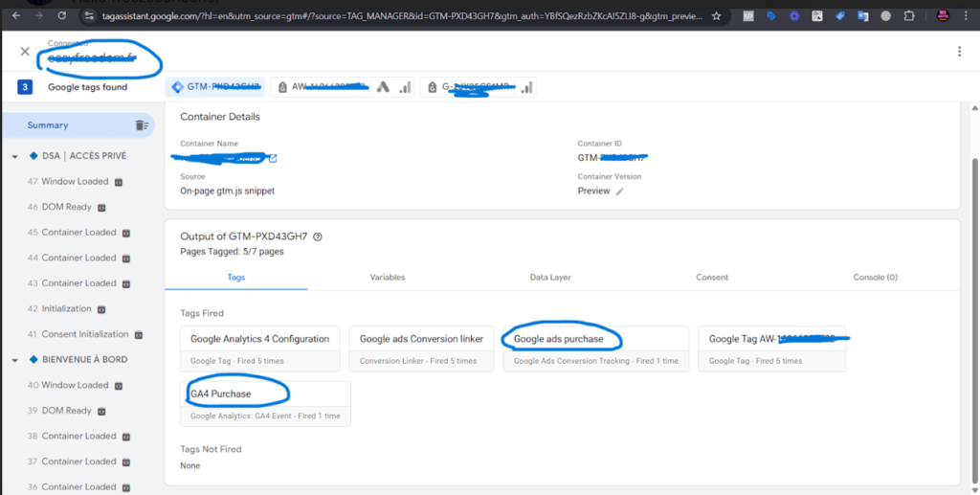Image resolution: width=980 pixels, height=495 pixels.
Task: Click the signal bars in G- chip
Action: click(x=527, y=87)
